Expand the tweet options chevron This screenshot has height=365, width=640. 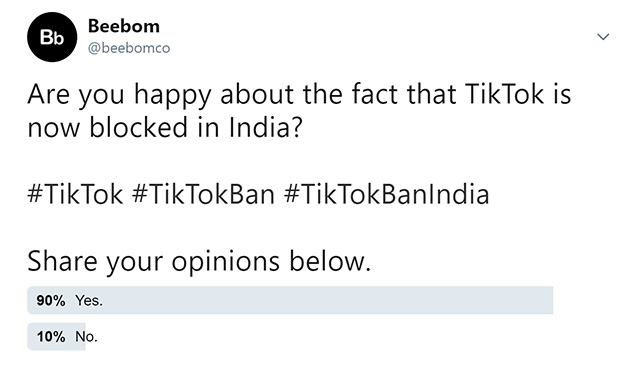pos(603,37)
